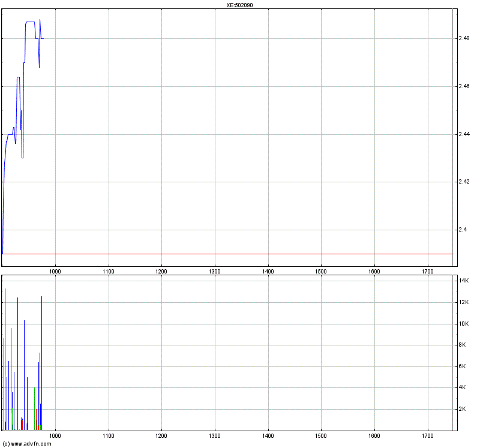The width and height of the screenshot is (480, 448).
Task: Select the 8K volume axis label
Action: pyautogui.click(x=462, y=345)
